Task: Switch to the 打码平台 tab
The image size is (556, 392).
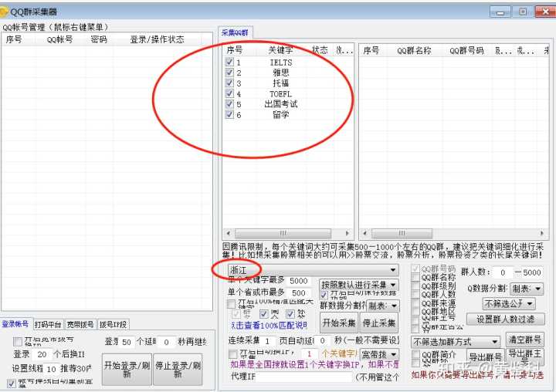Action: [48, 324]
